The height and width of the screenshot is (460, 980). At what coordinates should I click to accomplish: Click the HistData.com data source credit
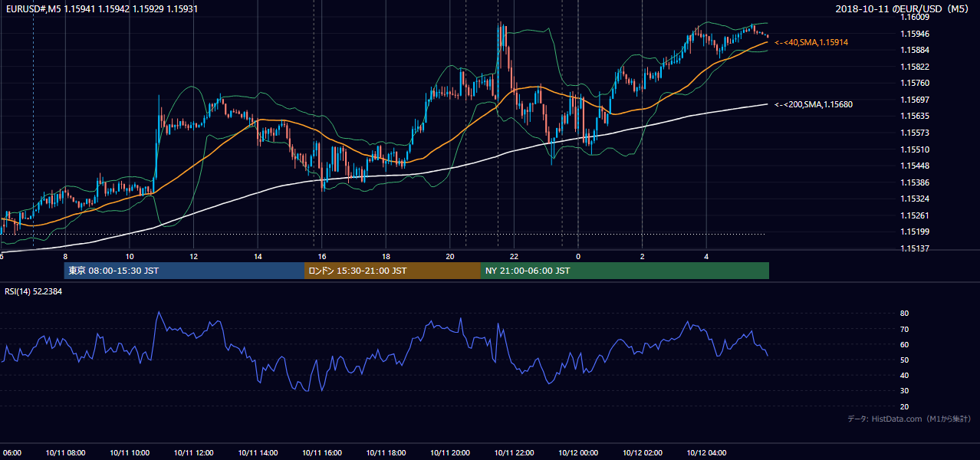[x=909, y=419]
